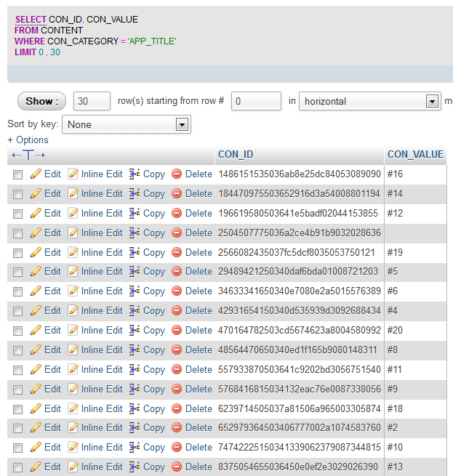
Task: Expand the + Options link
Action: coord(28,140)
